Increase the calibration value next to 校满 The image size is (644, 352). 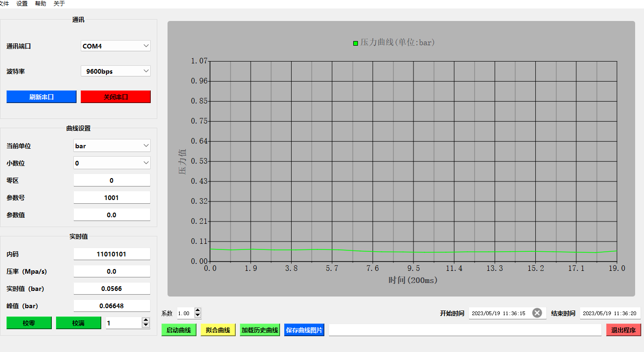coord(146,320)
